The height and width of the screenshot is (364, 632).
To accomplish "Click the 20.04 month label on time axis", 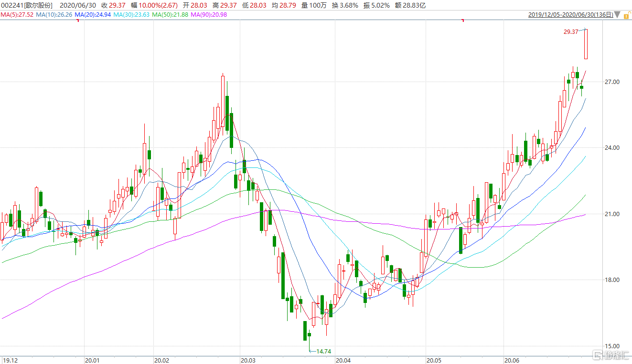I will point(343,360).
